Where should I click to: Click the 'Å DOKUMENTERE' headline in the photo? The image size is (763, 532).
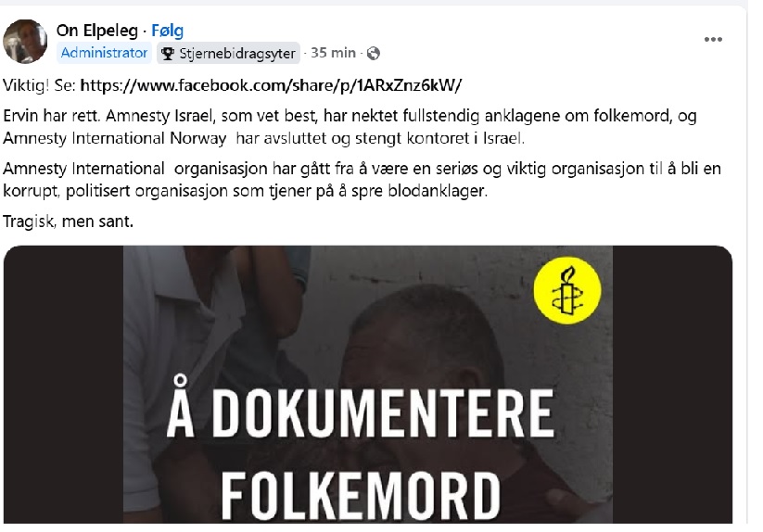361,409
